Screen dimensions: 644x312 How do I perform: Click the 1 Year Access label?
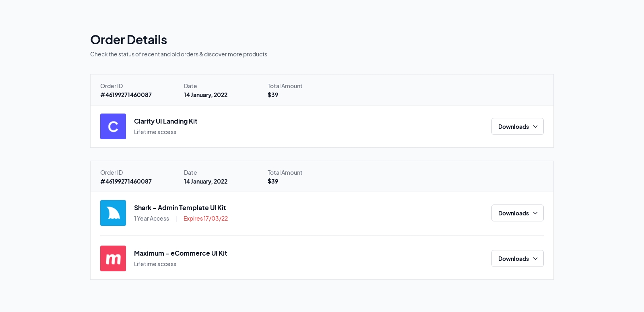151,219
